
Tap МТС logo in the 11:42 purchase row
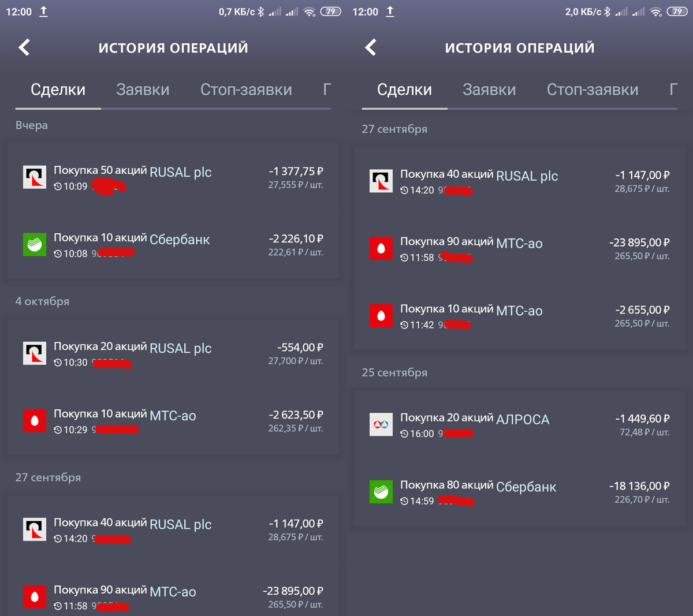[381, 316]
